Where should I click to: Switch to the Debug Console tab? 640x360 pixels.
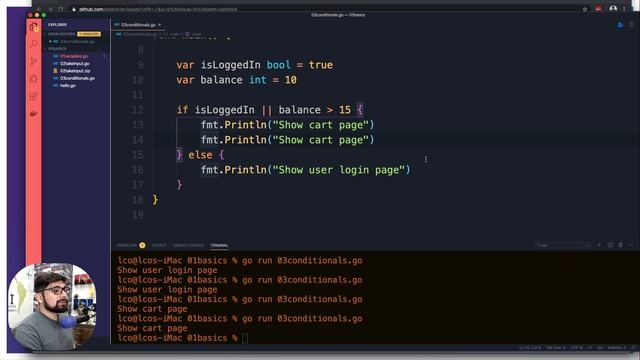tap(188, 245)
